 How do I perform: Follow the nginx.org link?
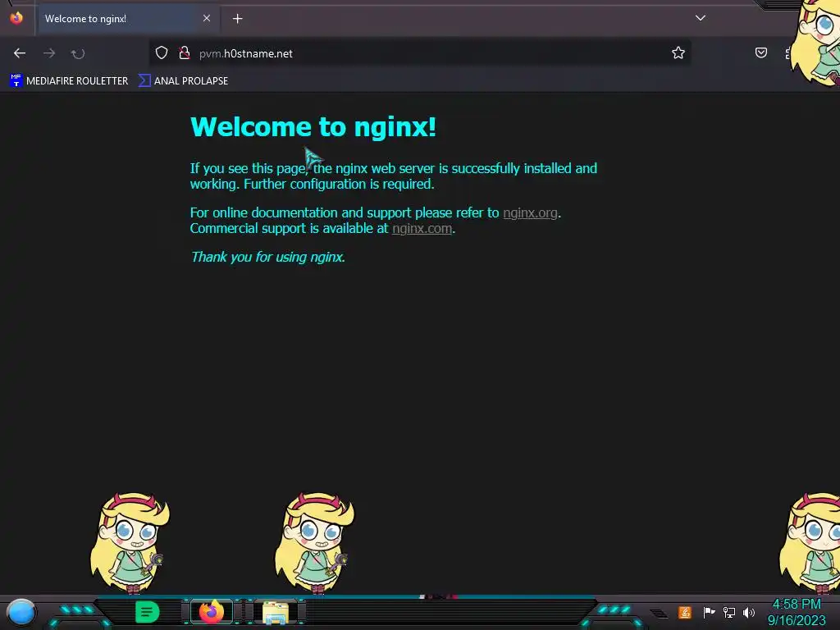[530, 212]
